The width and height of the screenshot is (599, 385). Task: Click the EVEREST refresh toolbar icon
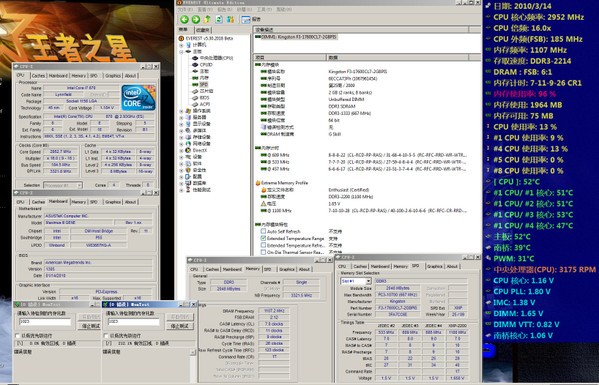point(219,19)
